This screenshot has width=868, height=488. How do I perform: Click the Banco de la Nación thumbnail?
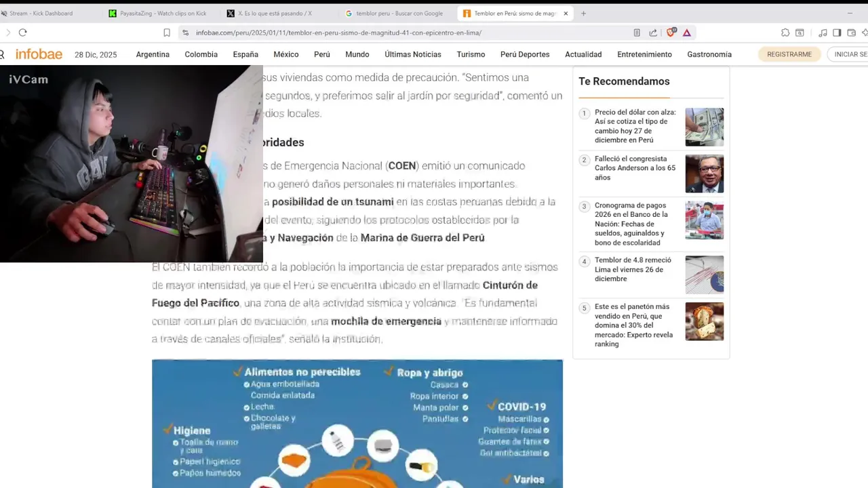coord(704,220)
